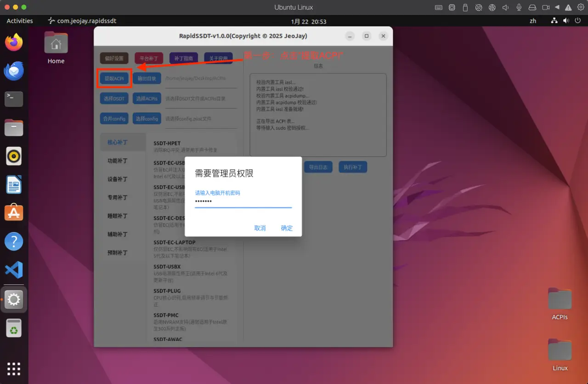Click 确定 to confirm the password
The width and height of the screenshot is (588, 384).
[287, 228]
